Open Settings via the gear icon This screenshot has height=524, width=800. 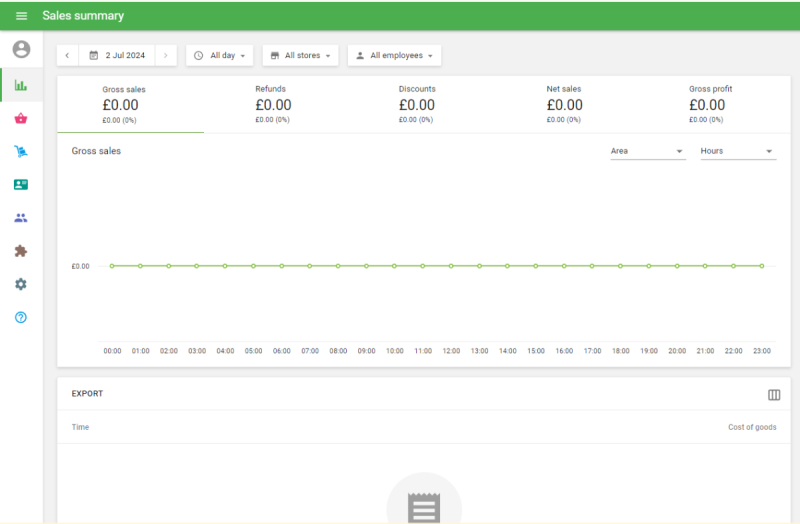pyautogui.click(x=21, y=284)
